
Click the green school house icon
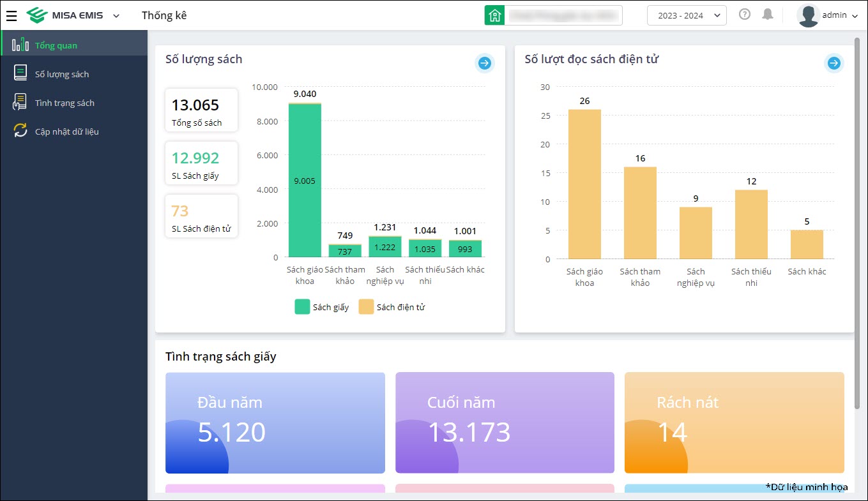tap(494, 15)
